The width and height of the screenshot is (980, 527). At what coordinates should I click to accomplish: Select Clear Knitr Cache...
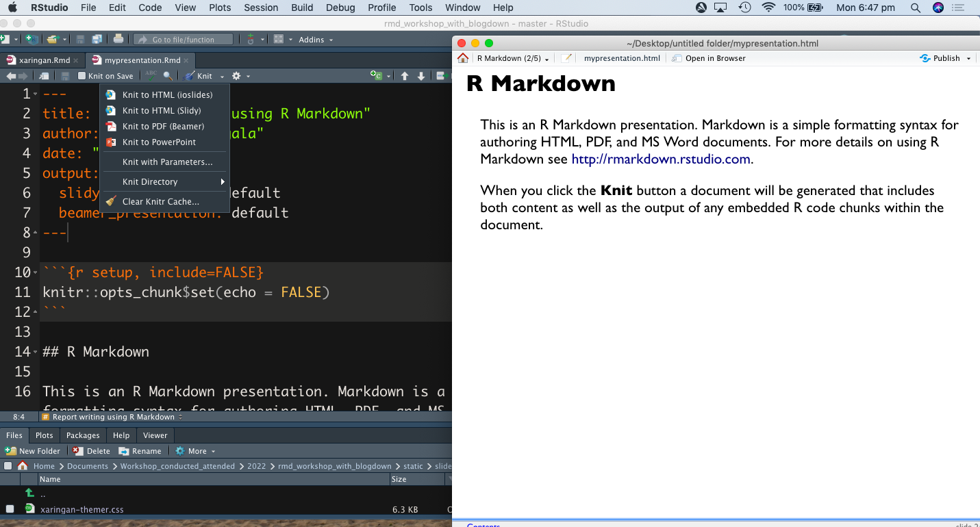(x=164, y=201)
